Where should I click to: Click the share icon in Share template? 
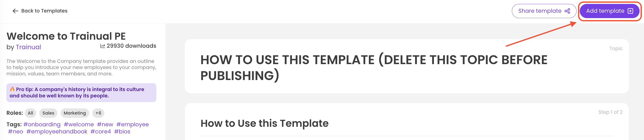(567, 11)
